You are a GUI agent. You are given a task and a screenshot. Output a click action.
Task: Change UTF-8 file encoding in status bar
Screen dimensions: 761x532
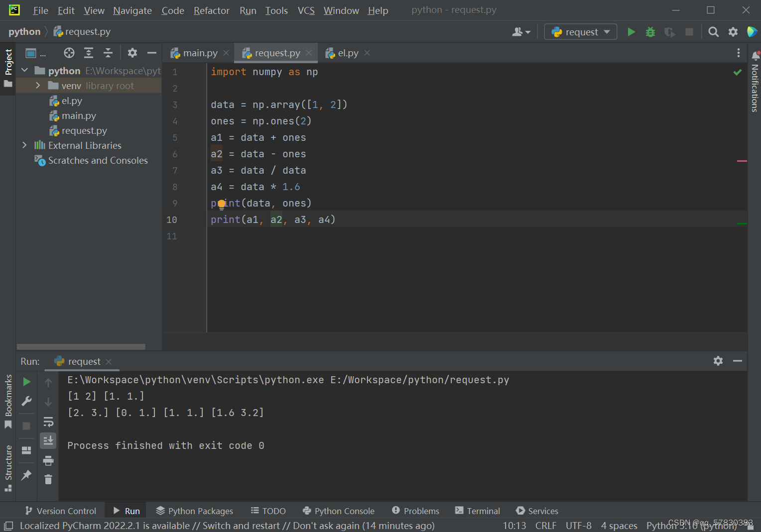pyautogui.click(x=579, y=526)
